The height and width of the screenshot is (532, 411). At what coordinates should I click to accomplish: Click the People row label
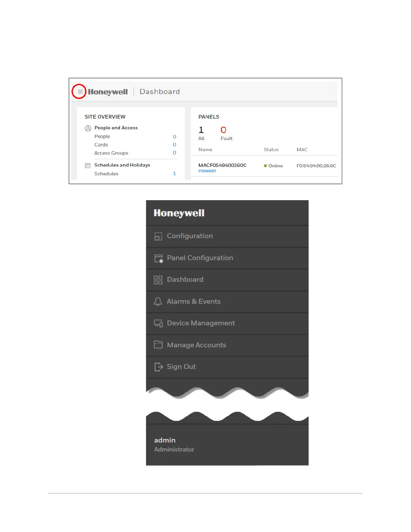[102, 136]
